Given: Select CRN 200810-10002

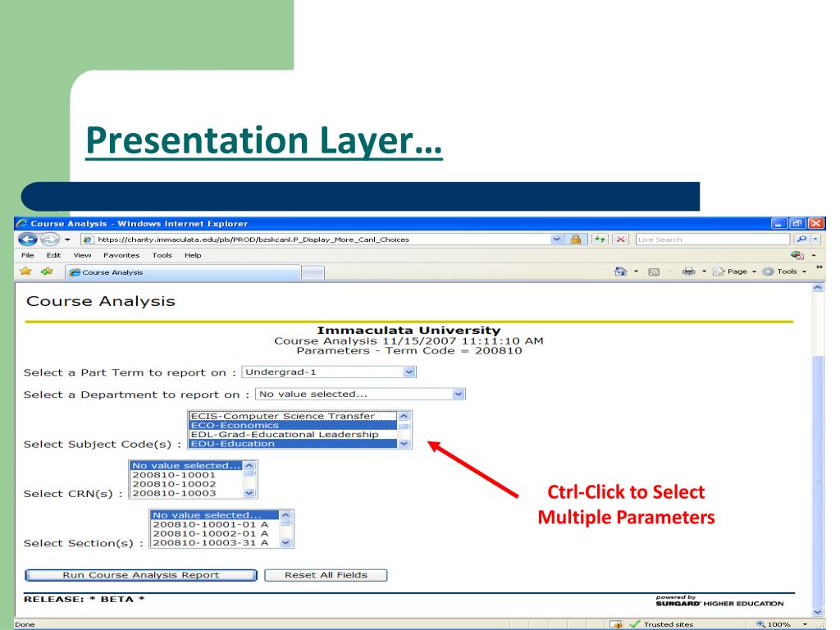Looking at the screenshot, I should pyautogui.click(x=186, y=484).
